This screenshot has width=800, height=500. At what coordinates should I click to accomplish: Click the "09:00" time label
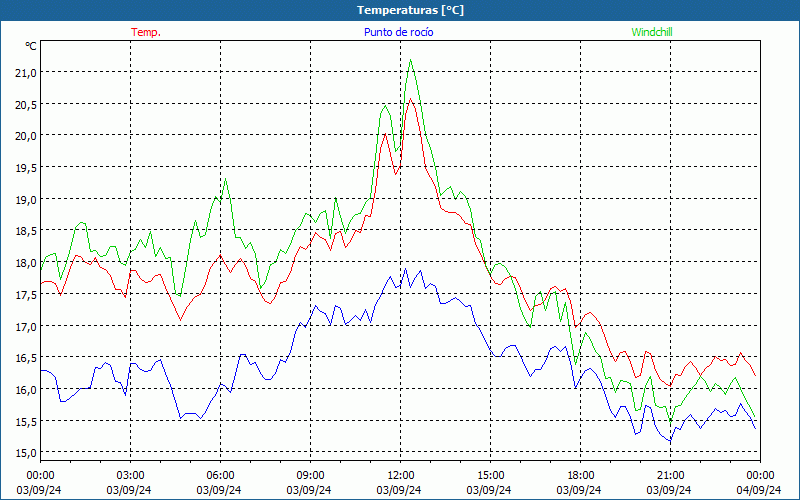pos(310,476)
